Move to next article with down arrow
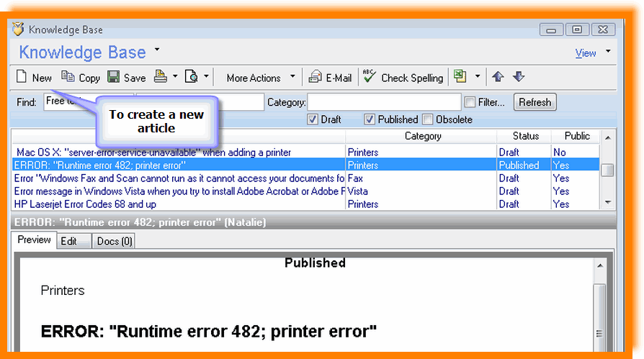Viewport: 644px width, 359px height. [519, 77]
